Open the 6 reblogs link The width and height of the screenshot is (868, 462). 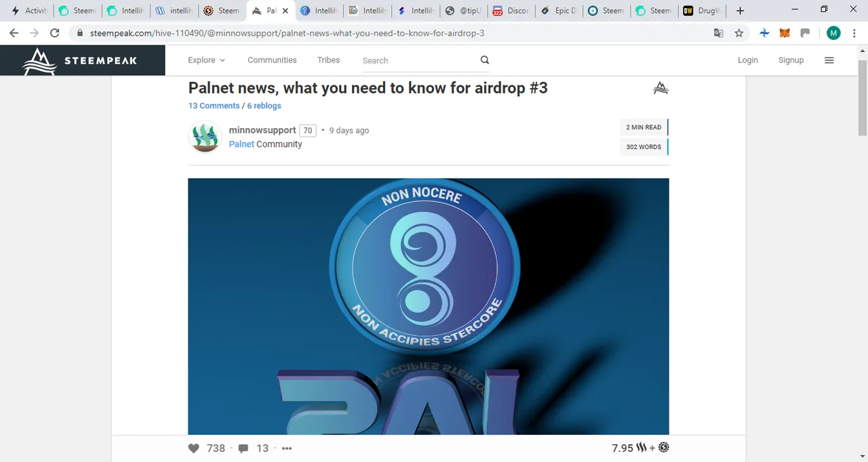[x=264, y=106]
